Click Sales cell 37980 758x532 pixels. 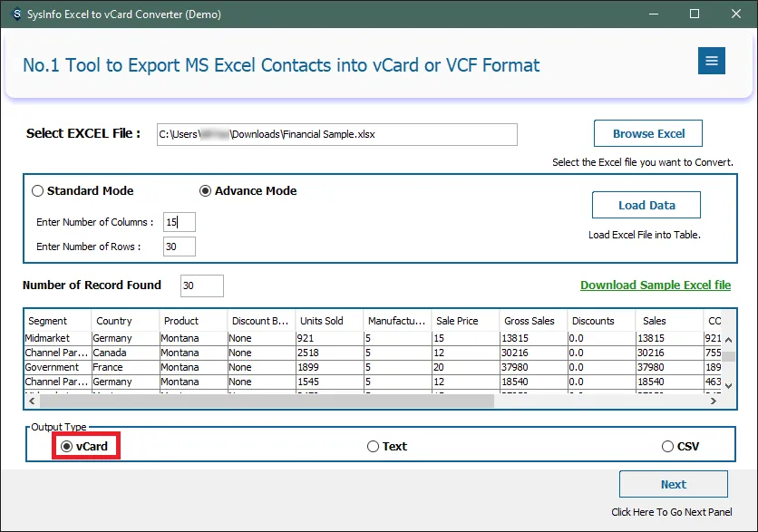[669, 367]
